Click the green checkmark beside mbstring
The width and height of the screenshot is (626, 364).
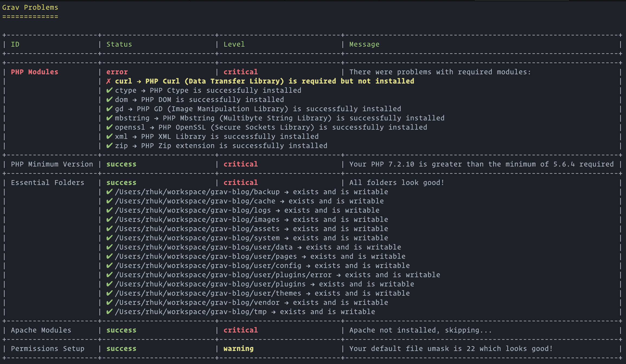click(x=109, y=118)
